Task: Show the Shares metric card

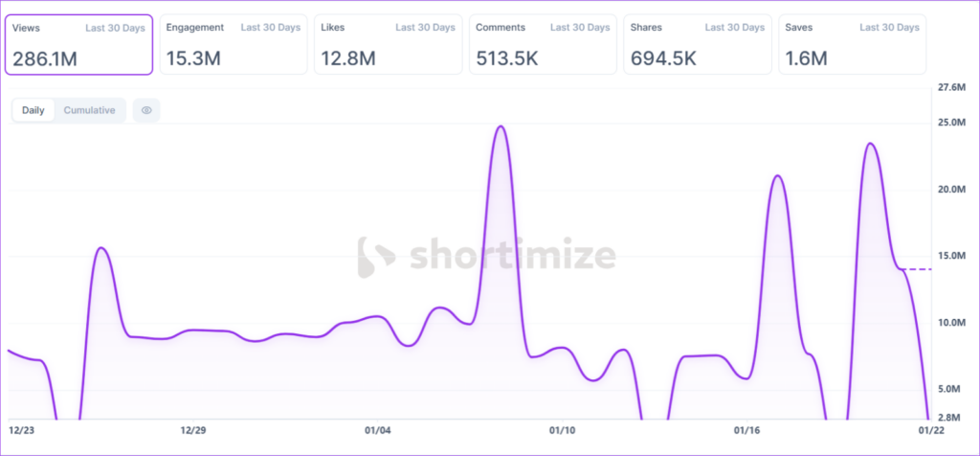Action: tap(698, 44)
